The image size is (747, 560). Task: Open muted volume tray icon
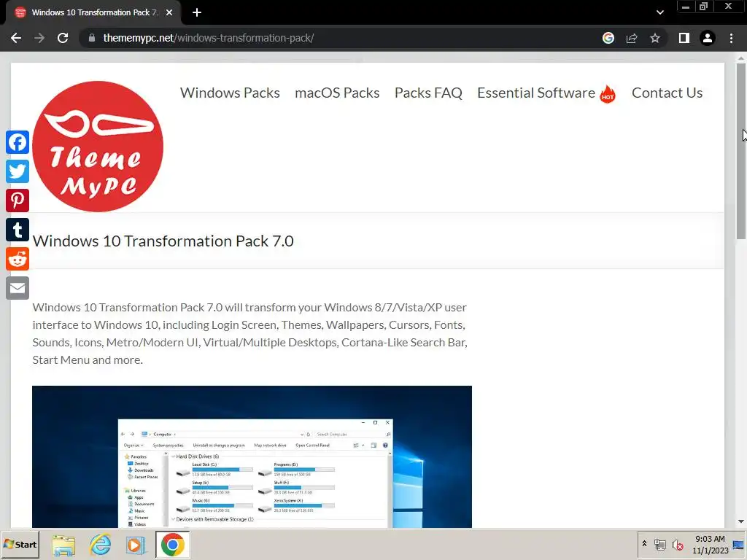(x=678, y=544)
